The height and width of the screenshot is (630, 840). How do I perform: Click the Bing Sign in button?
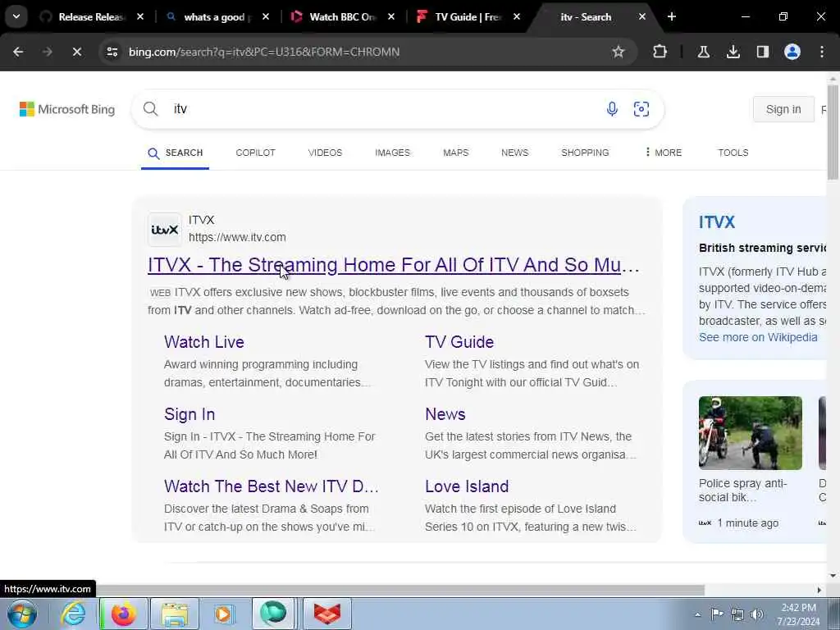point(783,109)
